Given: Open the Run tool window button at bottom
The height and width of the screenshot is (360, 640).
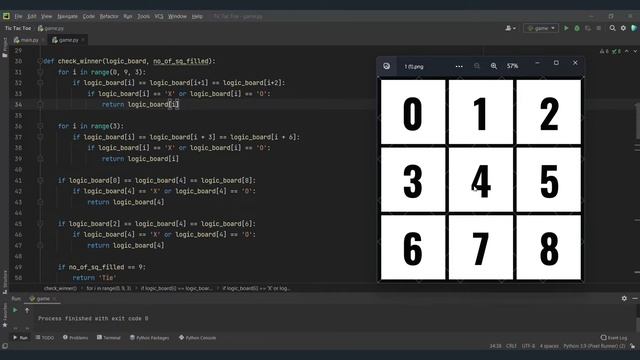Looking at the screenshot, I should coord(20,338).
